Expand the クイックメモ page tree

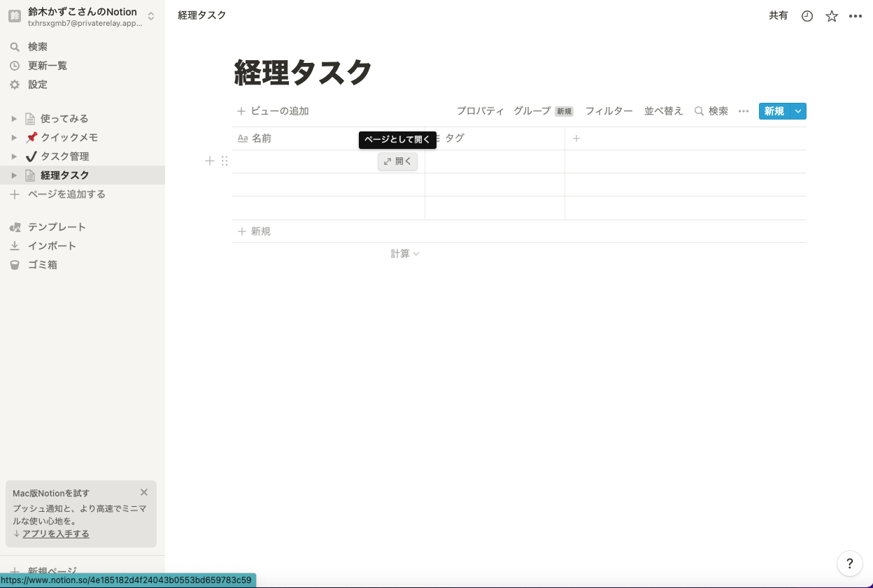coord(14,138)
